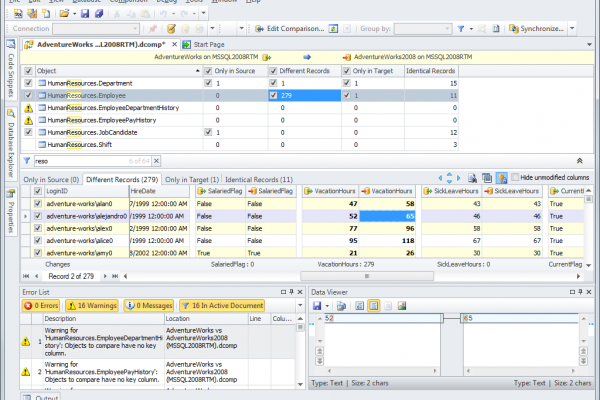Click the column layout icon above grid
Image resolution: width=600 pixels, height=400 pixels.
487,178
